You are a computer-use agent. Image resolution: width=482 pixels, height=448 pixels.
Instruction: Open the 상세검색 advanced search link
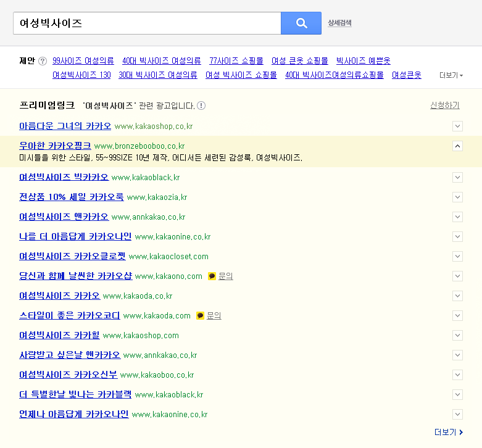pos(339,23)
